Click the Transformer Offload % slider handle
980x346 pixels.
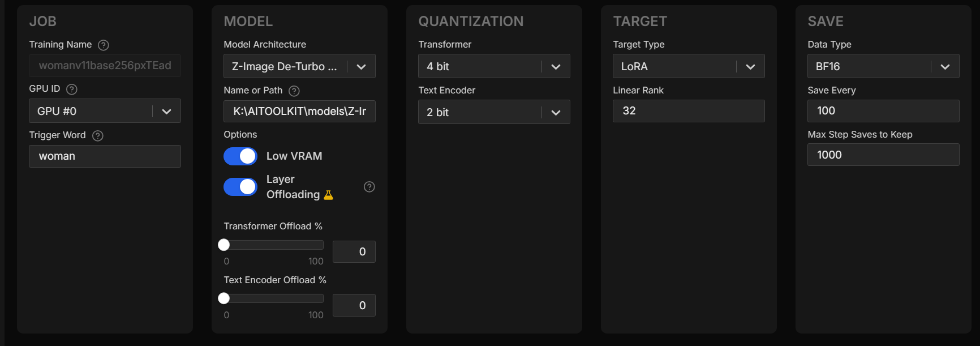tap(224, 245)
